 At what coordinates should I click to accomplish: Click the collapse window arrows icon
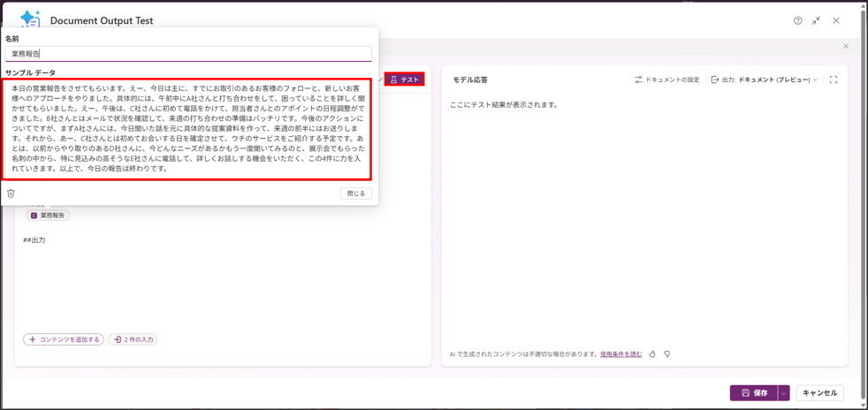tap(817, 20)
